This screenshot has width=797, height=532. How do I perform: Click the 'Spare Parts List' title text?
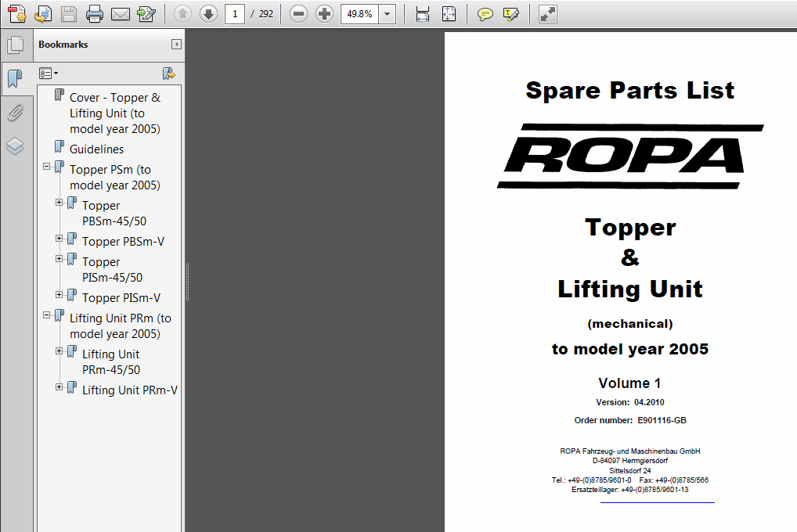click(x=629, y=91)
